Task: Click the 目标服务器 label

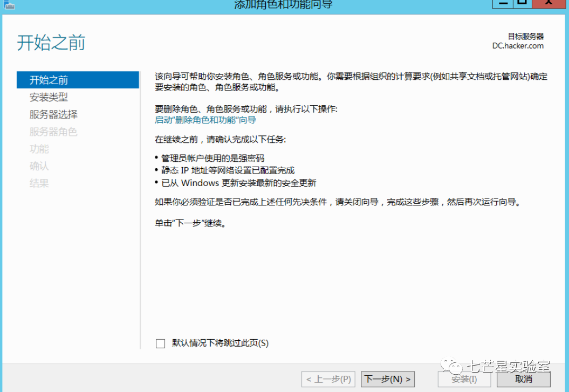Action: click(x=525, y=36)
